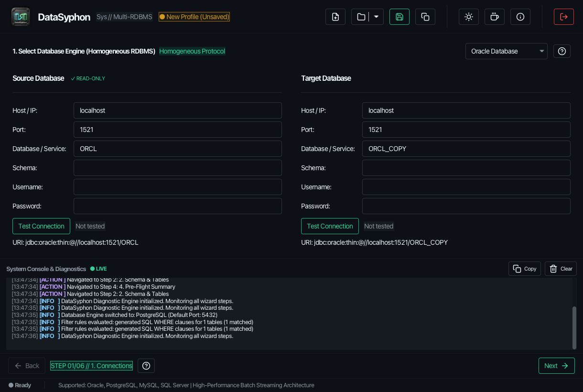Click the Target Database Username field
This screenshot has height=392, width=583.
(466, 187)
